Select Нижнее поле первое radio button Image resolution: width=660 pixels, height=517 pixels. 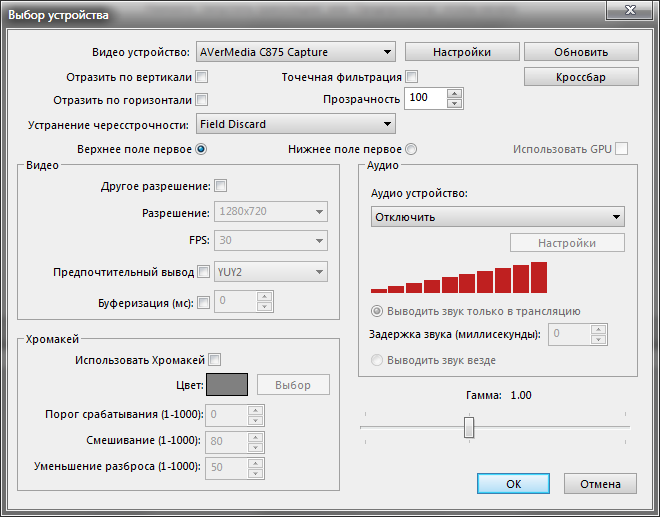pyautogui.click(x=410, y=149)
